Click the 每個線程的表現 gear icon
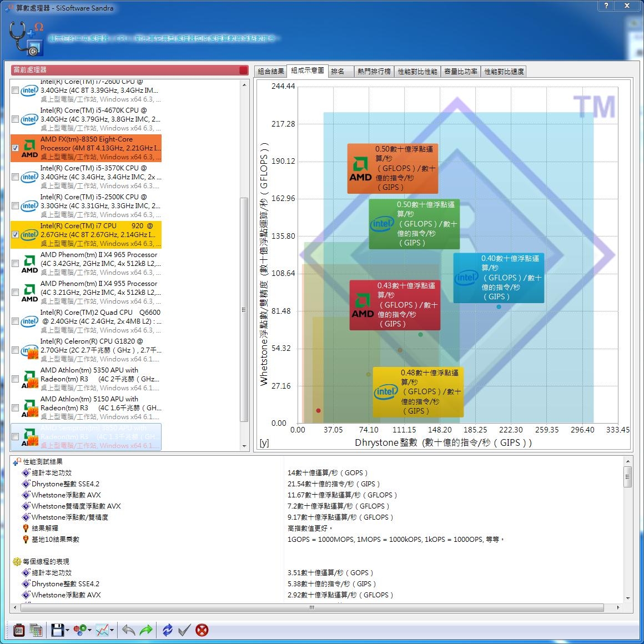The width and height of the screenshot is (644, 644). click(x=17, y=561)
